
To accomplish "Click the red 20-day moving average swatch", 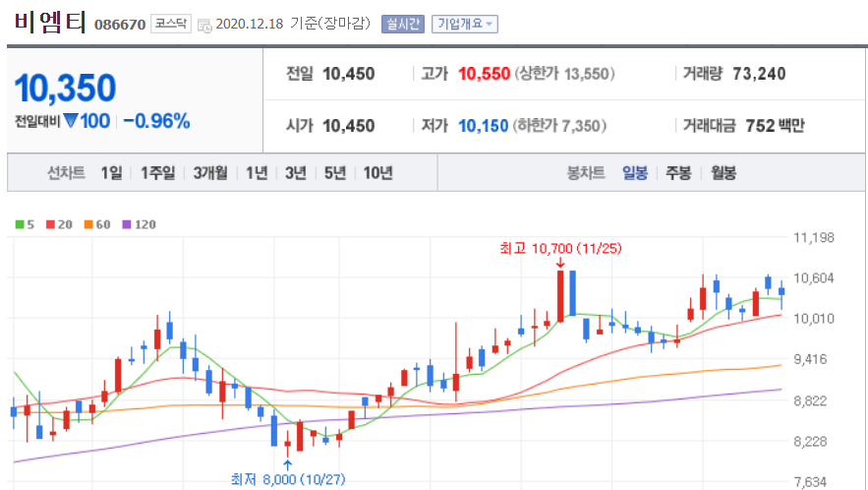I will tap(50, 224).
